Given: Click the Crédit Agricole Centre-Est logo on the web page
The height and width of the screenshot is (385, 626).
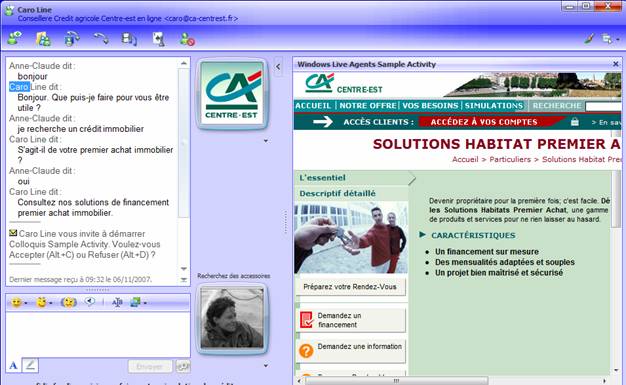Looking at the screenshot, I should tap(343, 83).
